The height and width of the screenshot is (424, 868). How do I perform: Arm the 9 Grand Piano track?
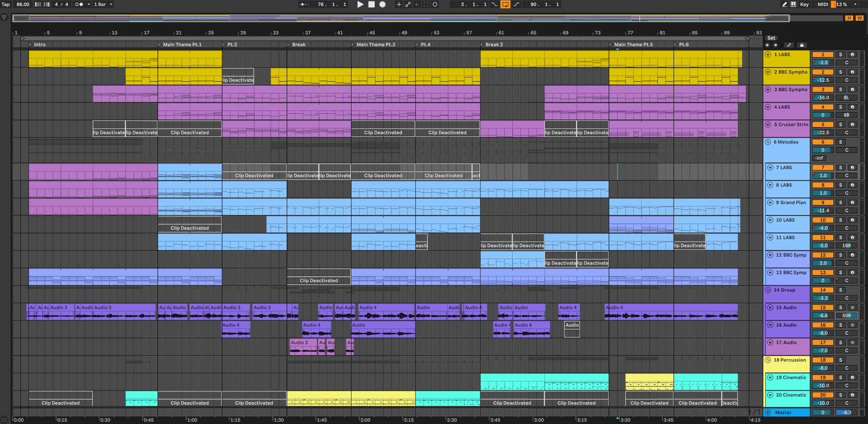tap(852, 203)
